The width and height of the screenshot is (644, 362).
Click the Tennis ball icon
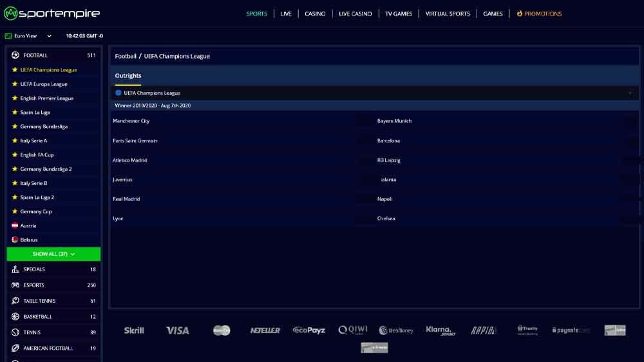(15, 332)
